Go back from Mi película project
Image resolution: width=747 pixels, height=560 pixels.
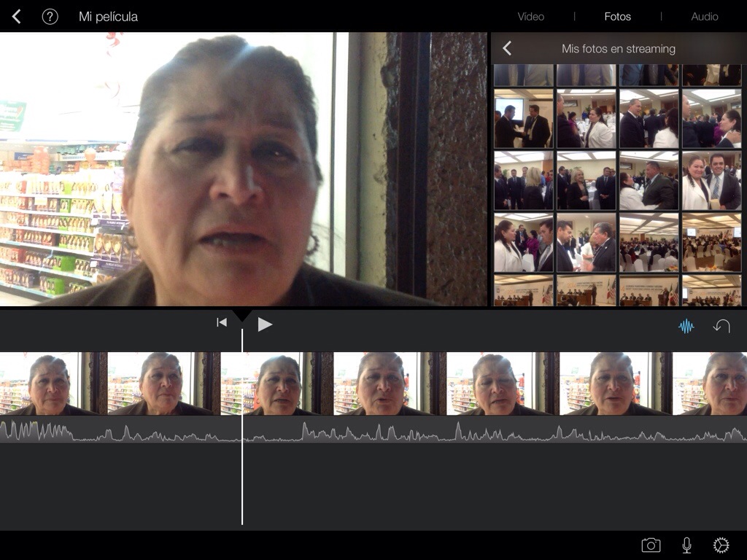[16, 17]
